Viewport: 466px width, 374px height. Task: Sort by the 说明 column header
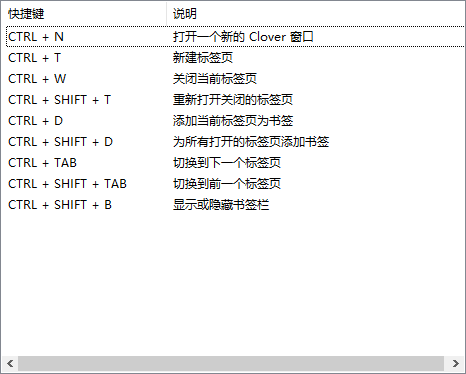(x=316, y=14)
